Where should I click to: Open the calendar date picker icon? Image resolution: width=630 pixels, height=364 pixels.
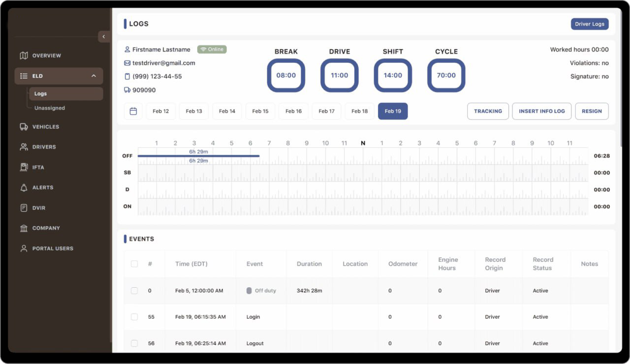coord(133,111)
